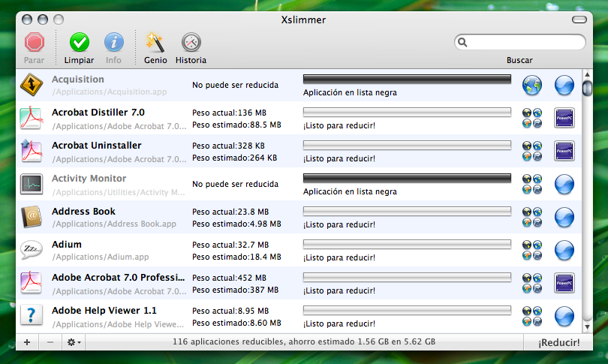The width and height of the screenshot is (608, 364).
Task: Click the Universal architecture icon for Address Book
Action: coord(564,217)
